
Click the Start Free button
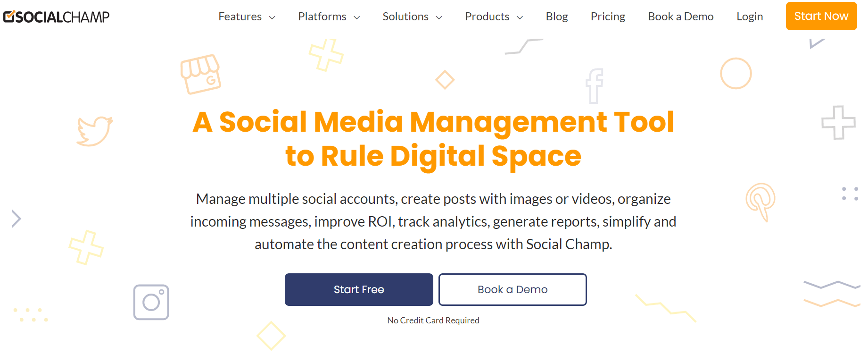click(x=359, y=289)
